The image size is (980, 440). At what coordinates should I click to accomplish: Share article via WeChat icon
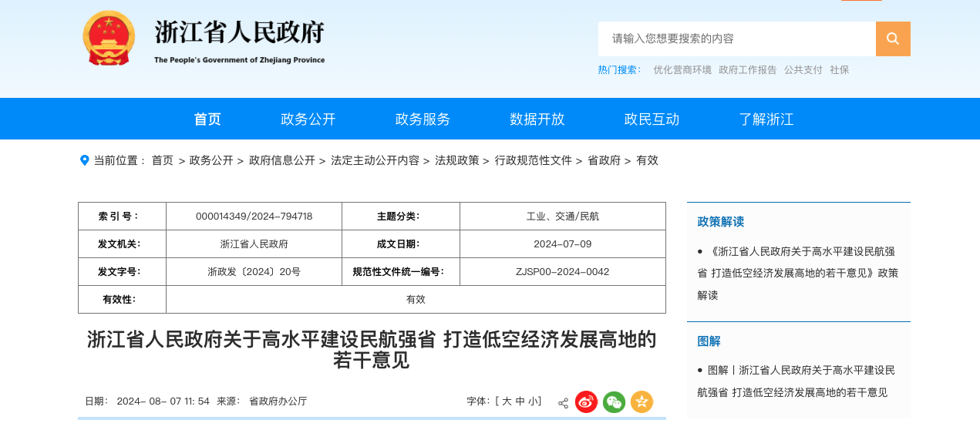(x=614, y=401)
